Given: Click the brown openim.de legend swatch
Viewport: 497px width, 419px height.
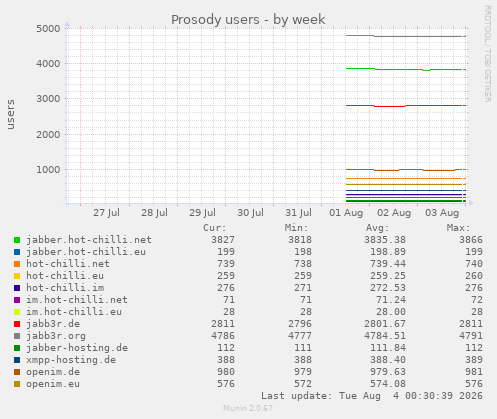Looking at the screenshot, I should pos(17,372).
